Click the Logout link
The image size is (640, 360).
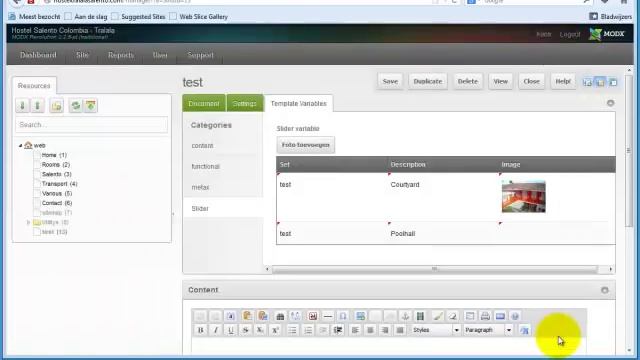(570, 34)
